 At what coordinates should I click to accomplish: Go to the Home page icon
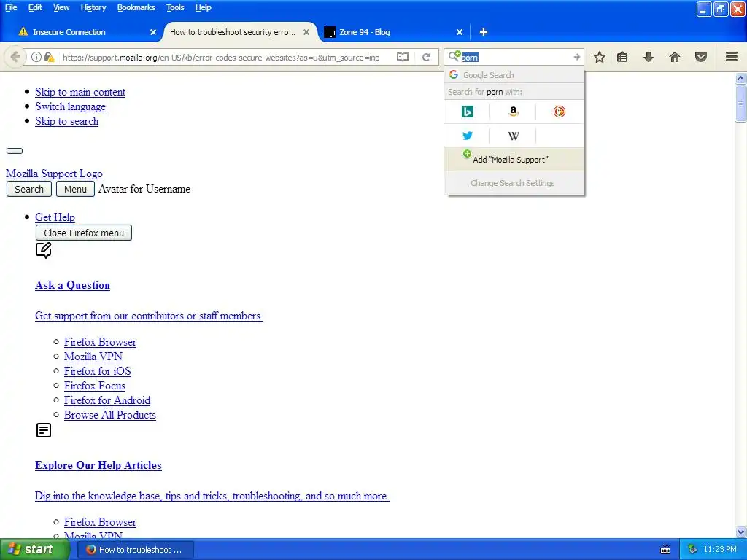(675, 57)
